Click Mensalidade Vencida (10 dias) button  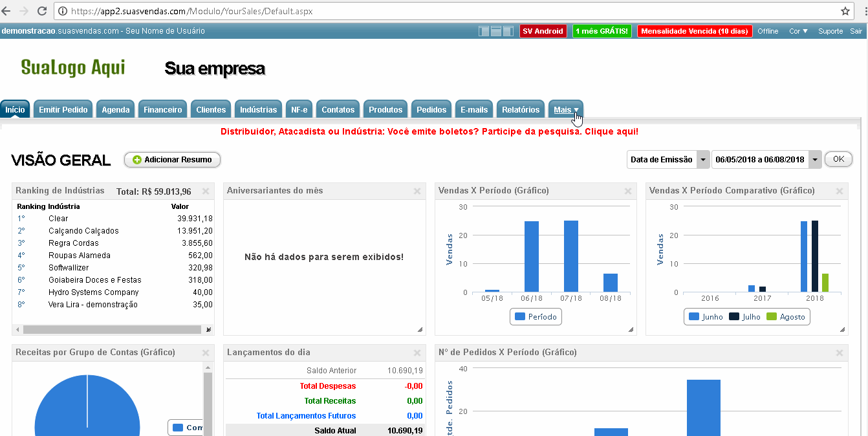coord(695,31)
